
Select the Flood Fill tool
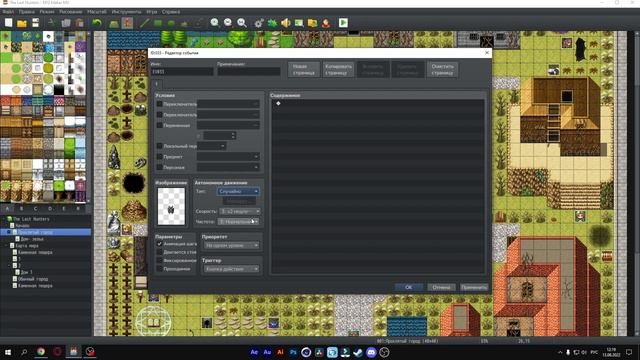(x=185, y=23)
